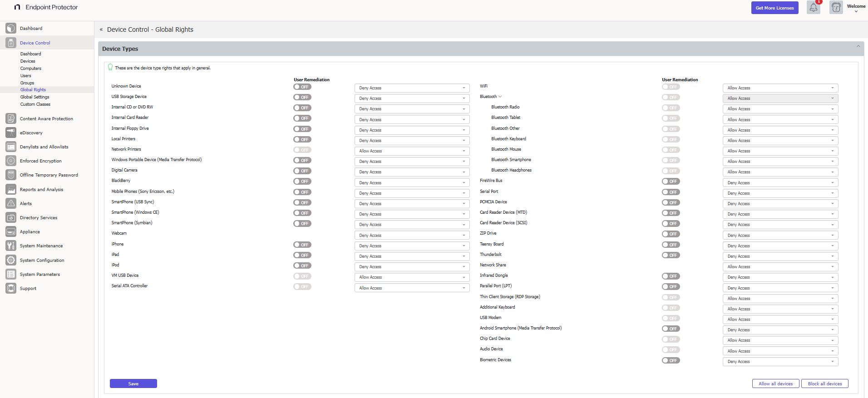Click Get More Licenses button
This screenshot has height=398, width=868.
[774, 8]
